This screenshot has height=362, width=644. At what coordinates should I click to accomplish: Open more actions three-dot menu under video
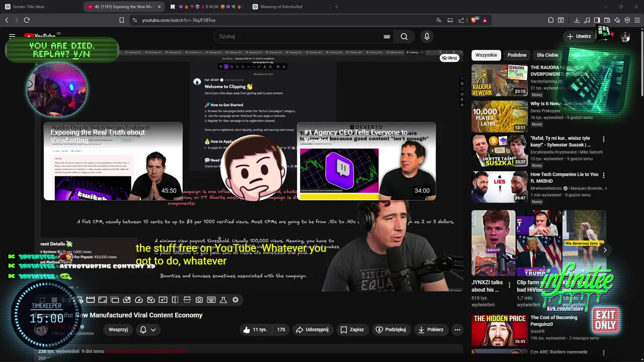[457, 330]
